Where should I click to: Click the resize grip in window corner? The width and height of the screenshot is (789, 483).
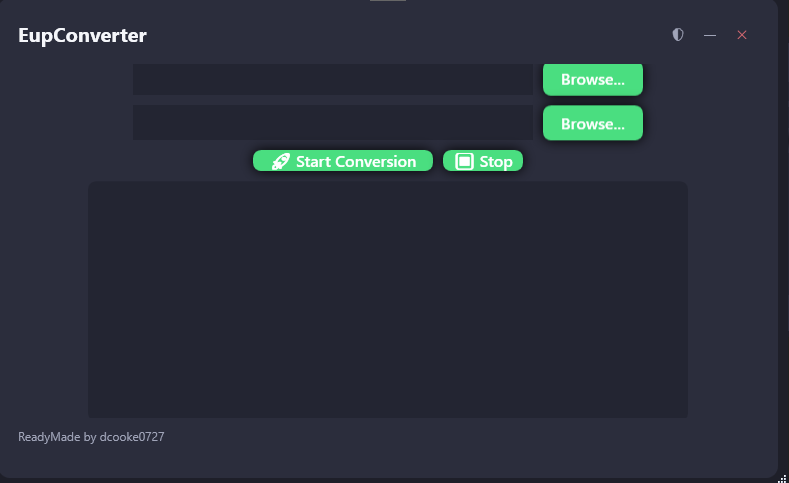pos(782,478)
